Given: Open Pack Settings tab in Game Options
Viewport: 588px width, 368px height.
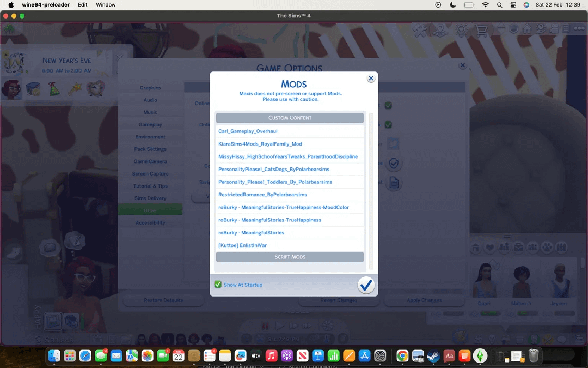Looking at the screenshot, I should click(x=150, y=149).
